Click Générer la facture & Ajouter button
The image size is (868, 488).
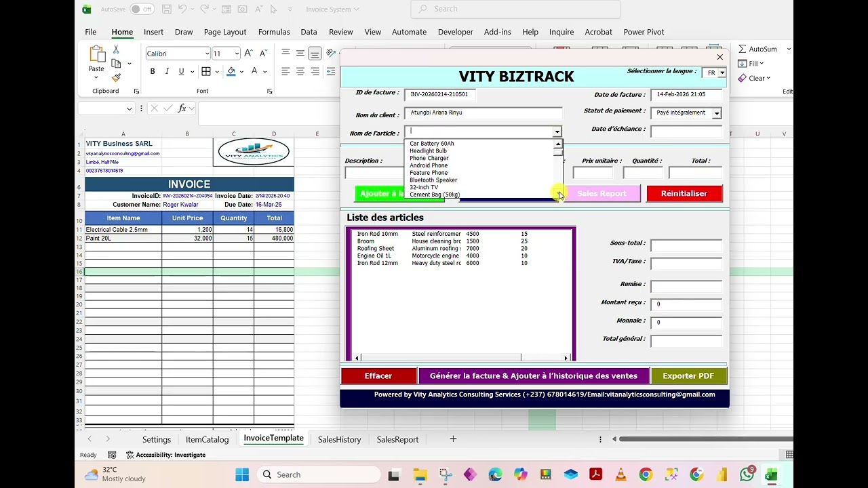(534, 376)
